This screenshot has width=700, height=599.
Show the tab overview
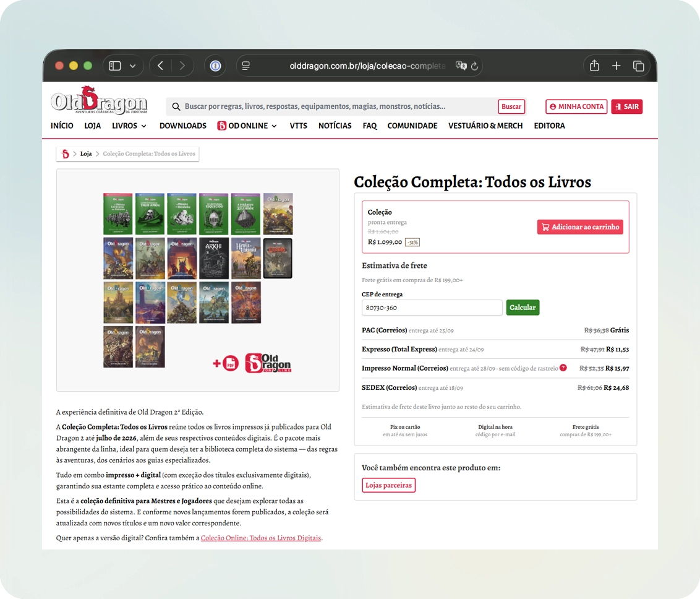click(638, 66)
